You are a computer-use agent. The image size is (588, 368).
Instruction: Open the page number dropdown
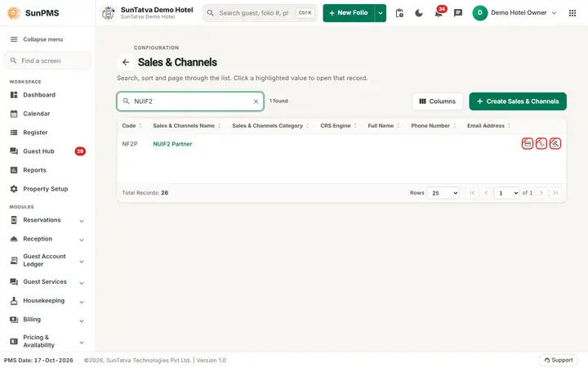click(x=506, y=193)
